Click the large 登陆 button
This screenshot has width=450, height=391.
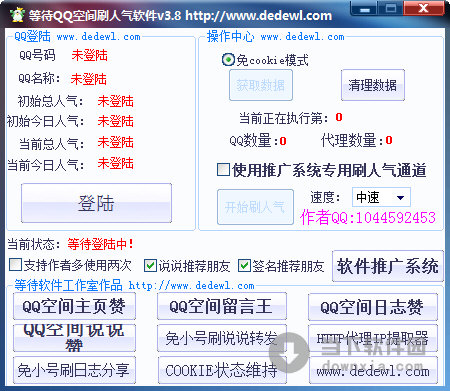[96, 203]
